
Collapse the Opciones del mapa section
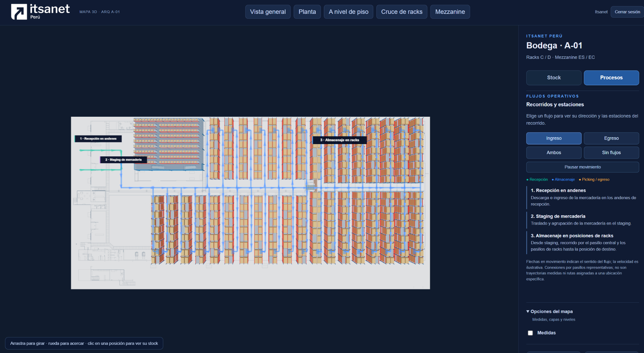click(x=550, y=311)
